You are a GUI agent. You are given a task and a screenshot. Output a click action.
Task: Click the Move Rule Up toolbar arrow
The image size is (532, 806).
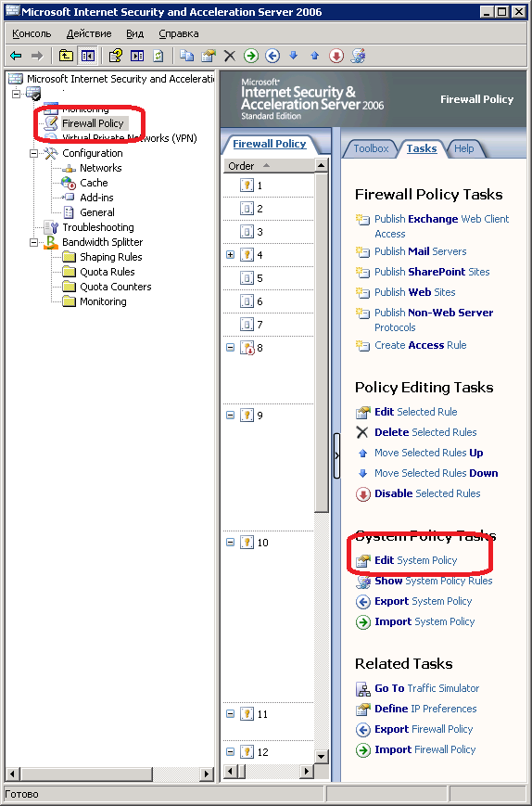[x=315, y=56]
